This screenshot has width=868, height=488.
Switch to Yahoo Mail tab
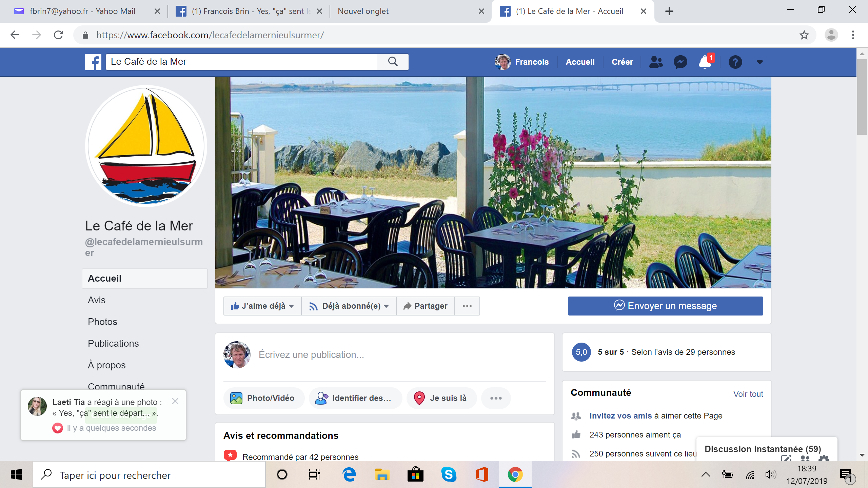click(83, 11)
